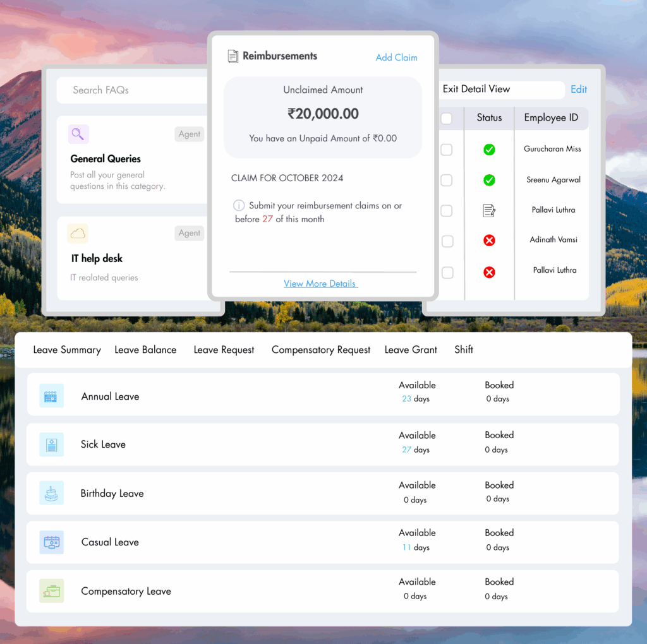Click the red 27 deadline date
The width and height of the screenshot is (647, 644).
[x=267, y=219]
